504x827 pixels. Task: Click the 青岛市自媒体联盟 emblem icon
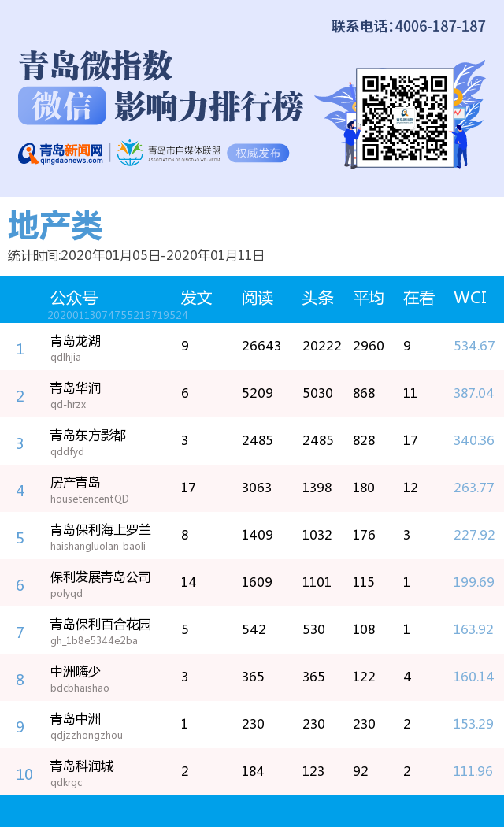click(129, 153)
